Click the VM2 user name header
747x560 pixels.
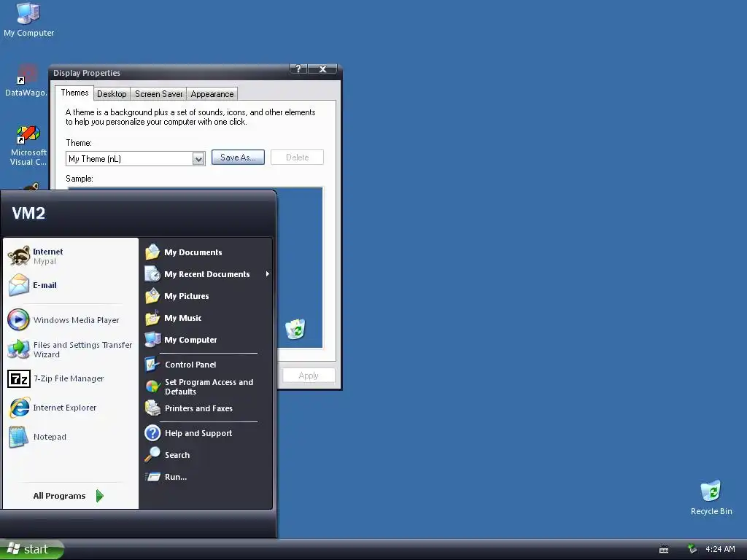coord(28,213)
